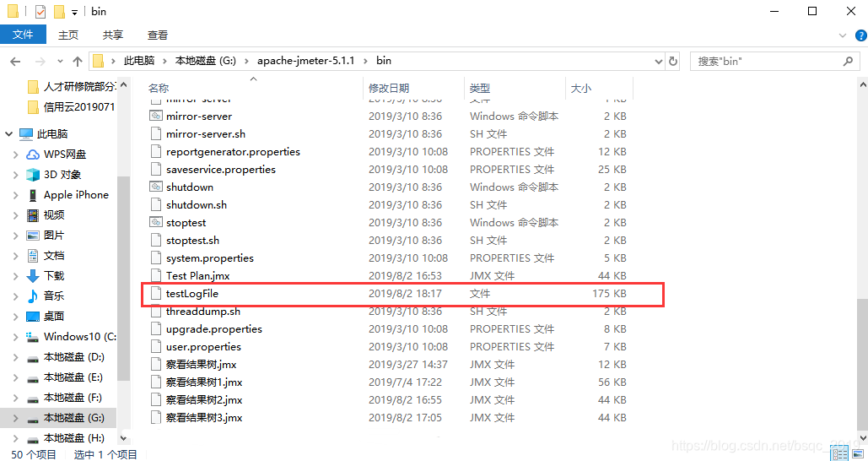Screen dimensions: 868x461
Task: Click the Forward navigation arrow
Action: (x=40, y=62)
